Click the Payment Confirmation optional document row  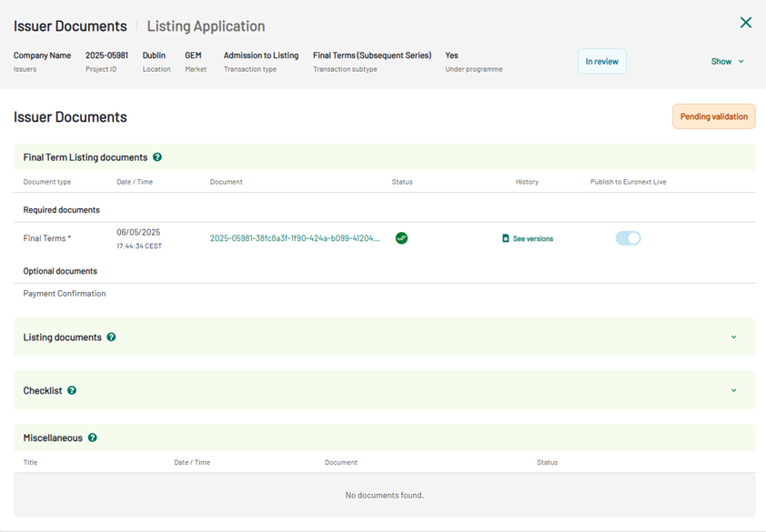(x=65, y=294)
